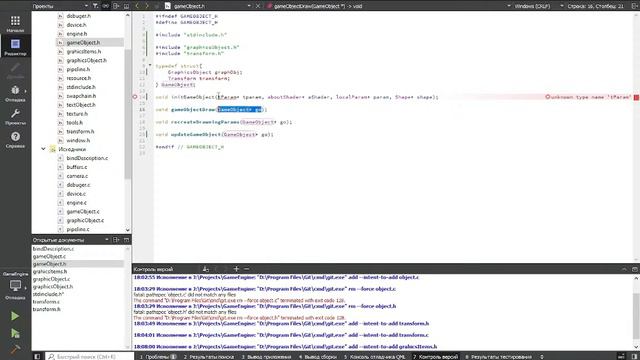Click the filter tree icon in Projects panel
The width and height of the screenshot is (640, 360).
tap(95, 6)
